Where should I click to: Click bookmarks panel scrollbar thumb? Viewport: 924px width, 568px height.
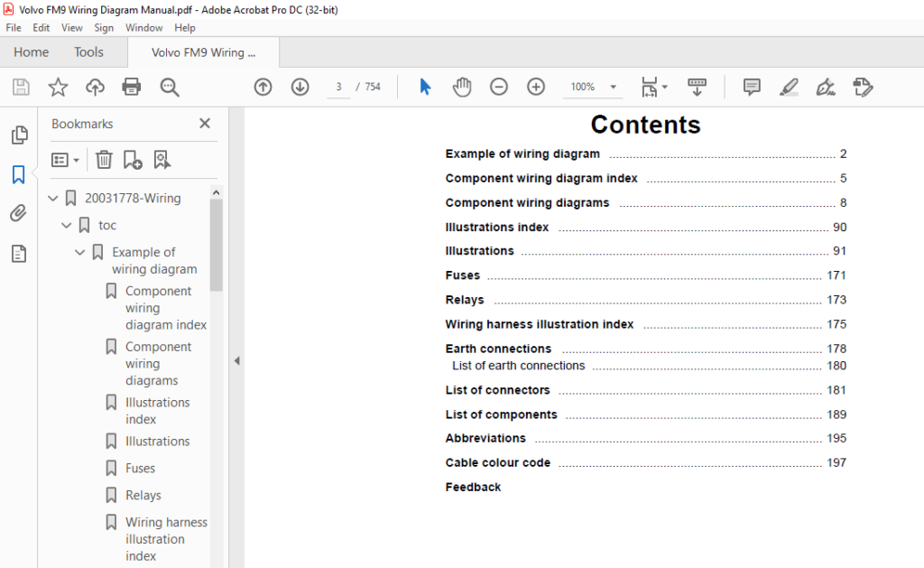coord(217,245)
